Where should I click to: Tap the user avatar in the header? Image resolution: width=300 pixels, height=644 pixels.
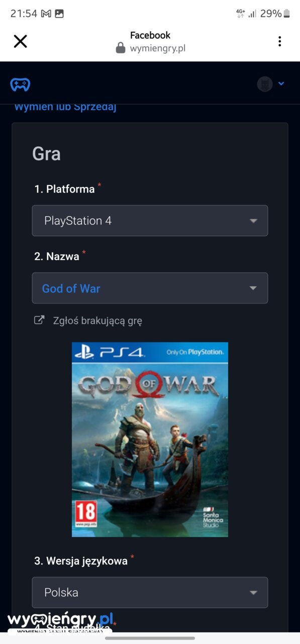(265, 84)
